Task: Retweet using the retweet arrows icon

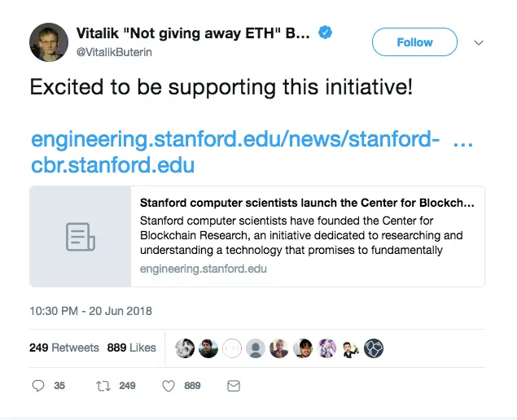Action: coord(103,385)
